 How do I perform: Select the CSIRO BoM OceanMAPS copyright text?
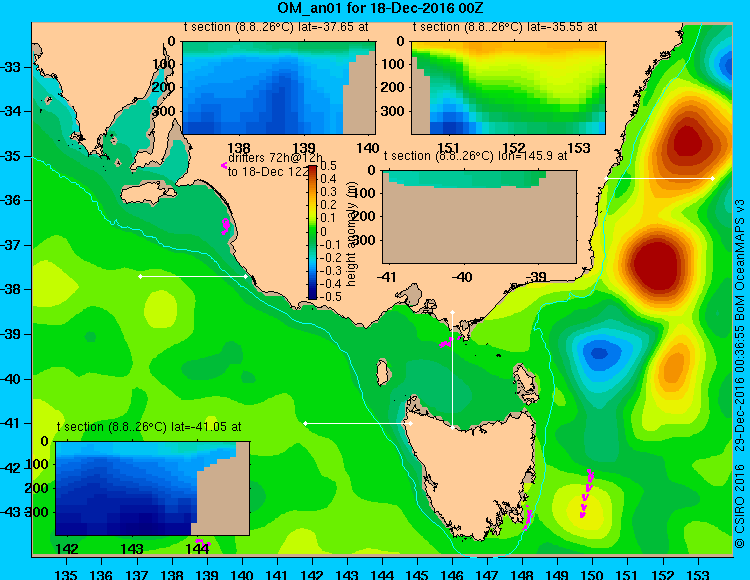(x=739, y=374)
